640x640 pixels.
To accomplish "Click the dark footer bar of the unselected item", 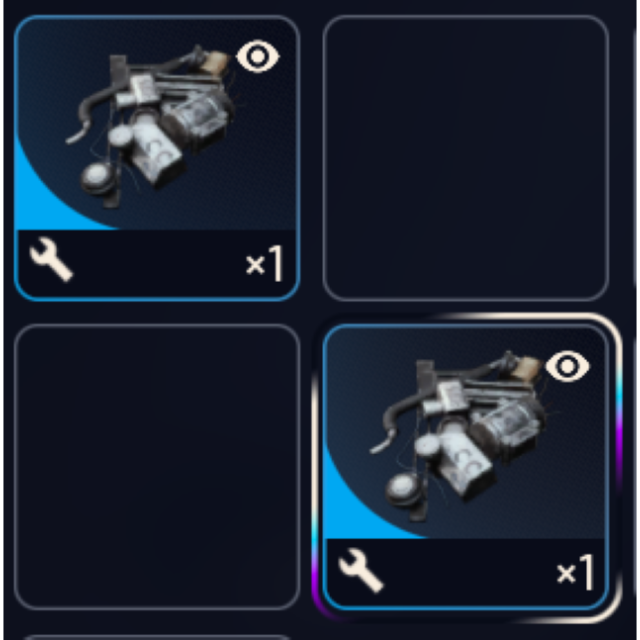I will (x=157, y=264).
